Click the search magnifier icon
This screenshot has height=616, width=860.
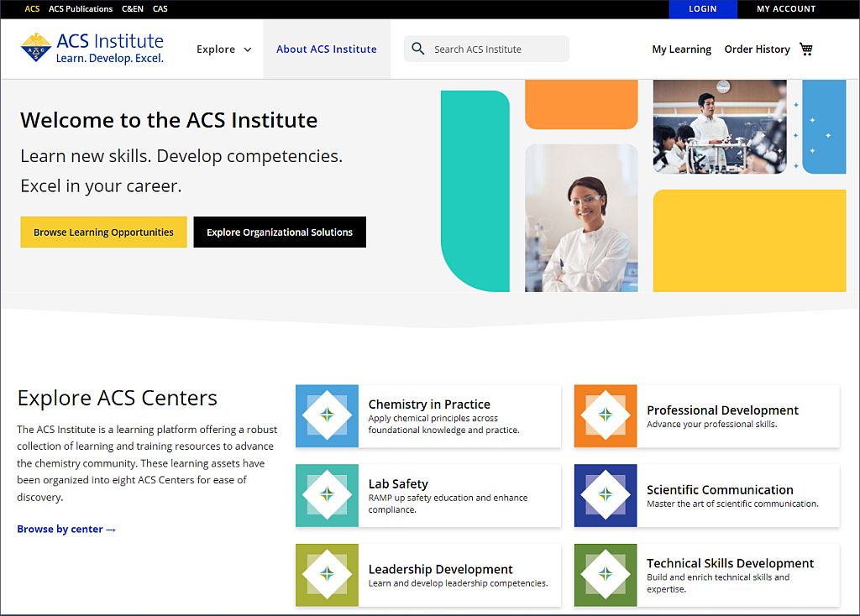click(418, 49)
